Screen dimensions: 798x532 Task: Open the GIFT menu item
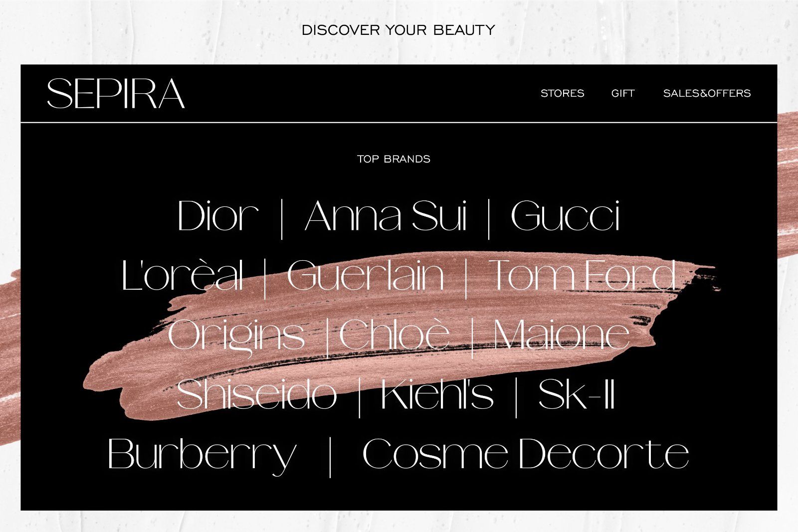click(x=623, y=93)
